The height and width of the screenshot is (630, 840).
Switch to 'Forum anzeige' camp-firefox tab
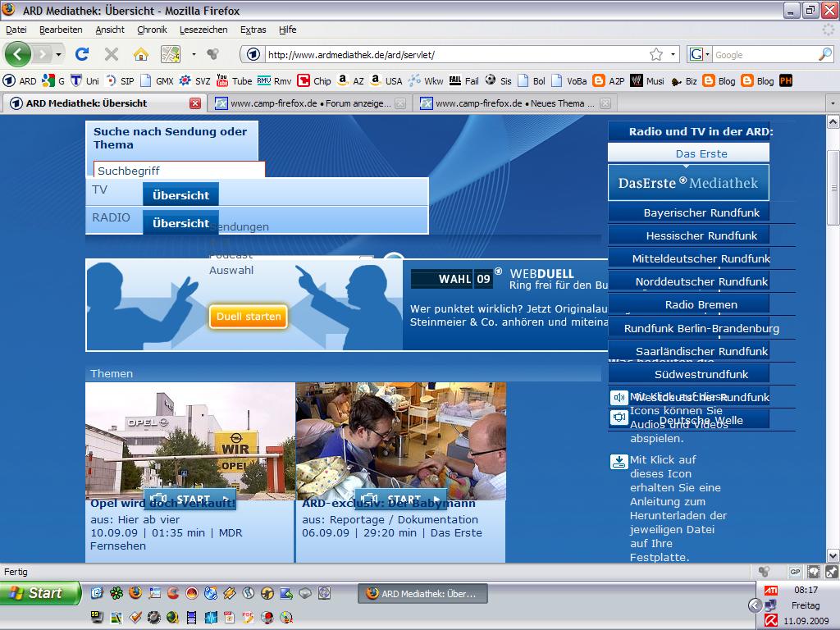(x=309, y=103)
